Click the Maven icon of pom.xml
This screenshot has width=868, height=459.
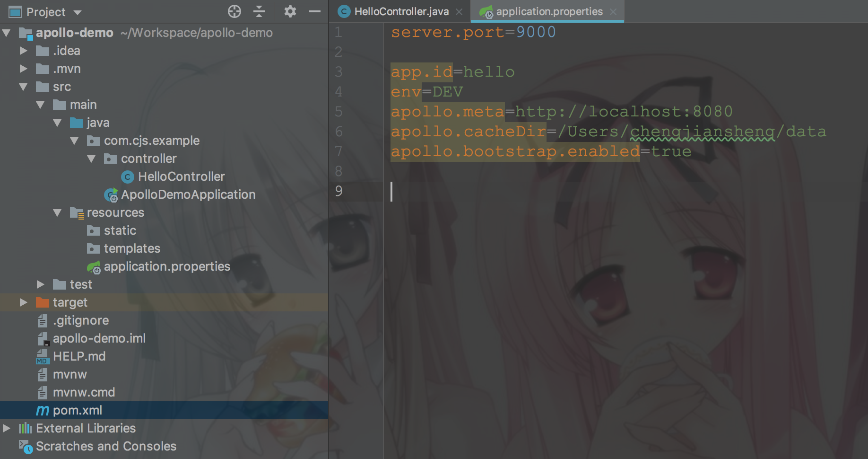click(43, 411)
